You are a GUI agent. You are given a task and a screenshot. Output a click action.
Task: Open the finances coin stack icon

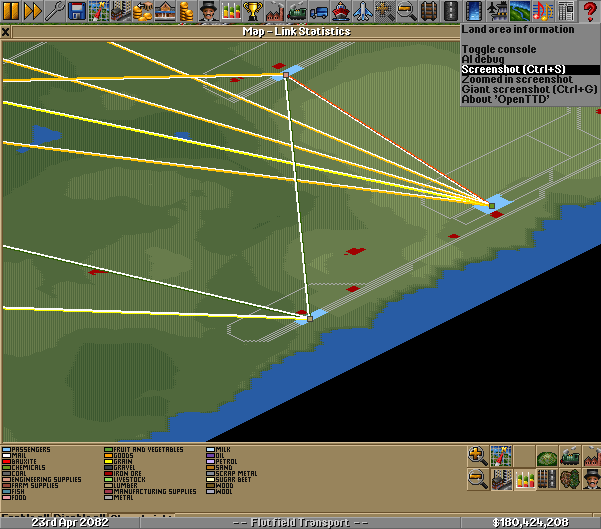[187, 11]
